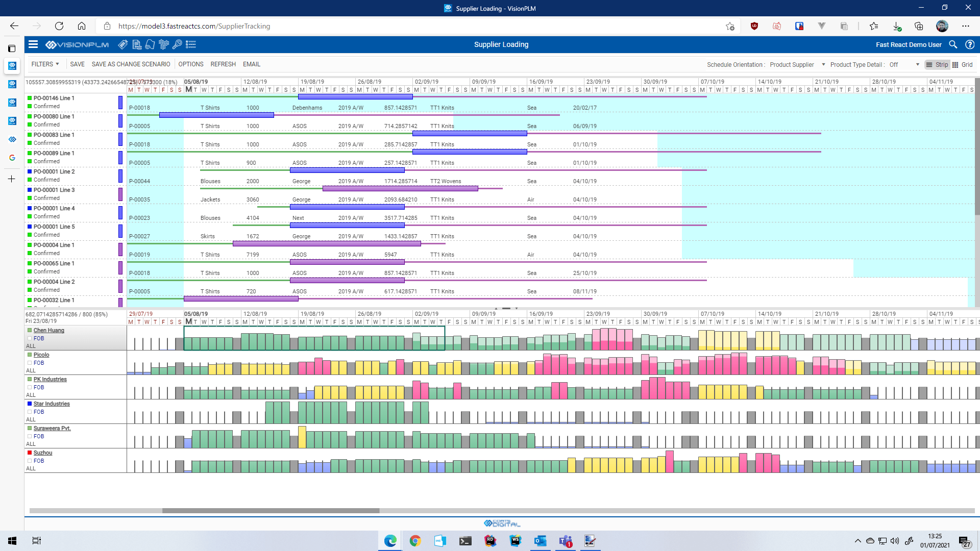Expand the FILTERS dropdown
This screenshot has width=980, height=551.
(x=45, y=64)
